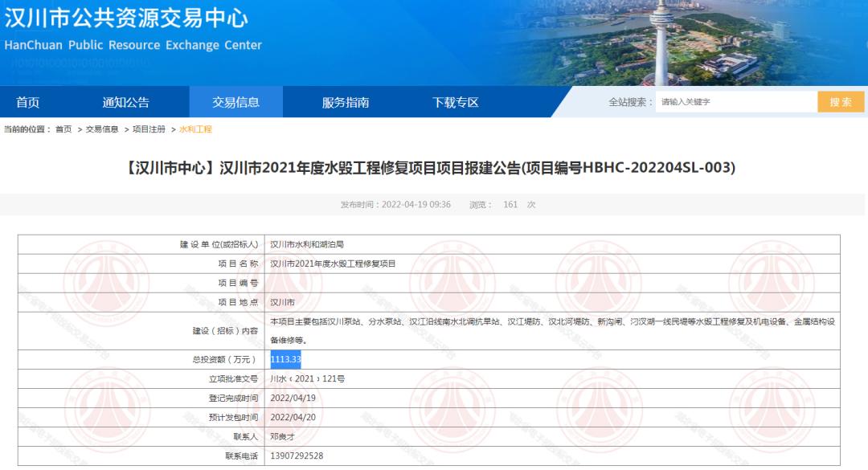Click the orange 水利工程 breadcrumb
Screen dimensions: 868x470
(195, 129)
